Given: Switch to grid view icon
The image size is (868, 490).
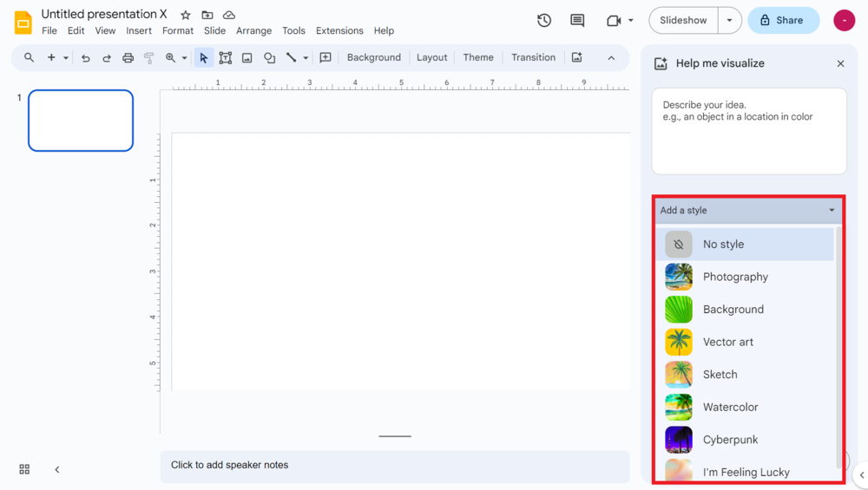Looking at the screenshot, I should [x=24, y=469].
